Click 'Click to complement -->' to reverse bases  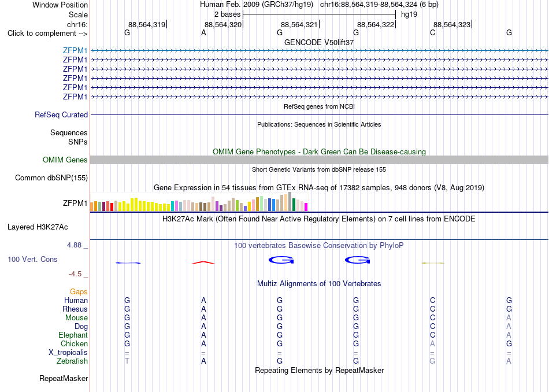(x=47, y=34)
